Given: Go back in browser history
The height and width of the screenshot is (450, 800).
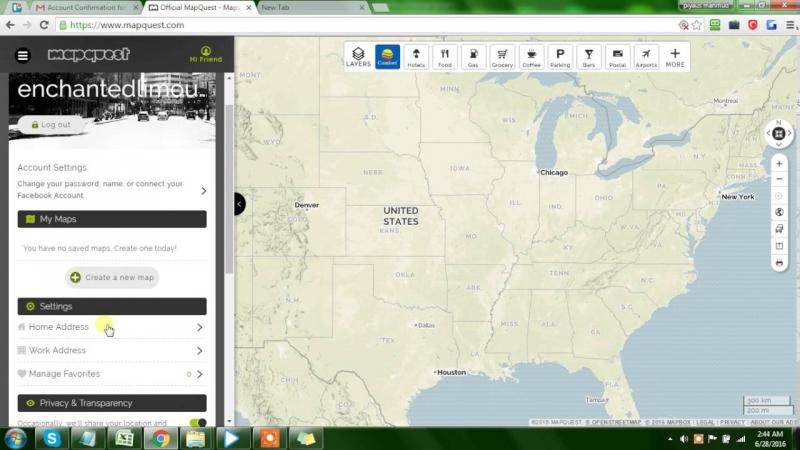Looking at the screenshot, I should coord(10,25).
